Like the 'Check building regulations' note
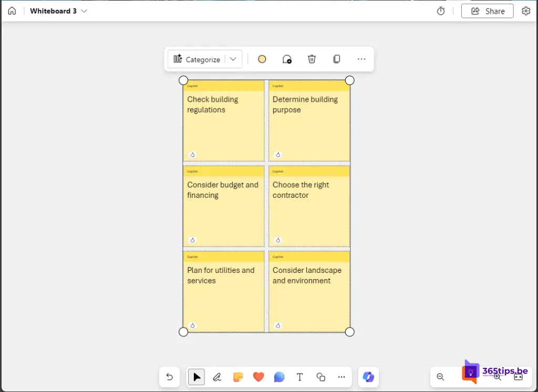538x392 pixels. tap(192, 154)
